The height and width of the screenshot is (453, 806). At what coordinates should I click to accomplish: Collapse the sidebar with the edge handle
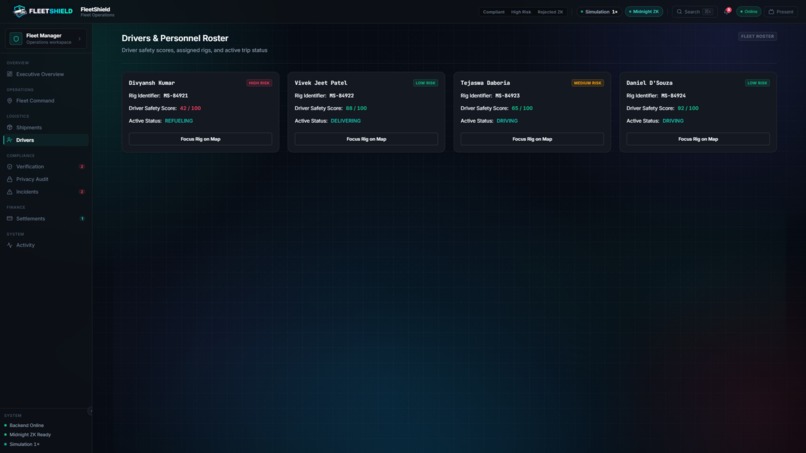[x=90, y=411]
